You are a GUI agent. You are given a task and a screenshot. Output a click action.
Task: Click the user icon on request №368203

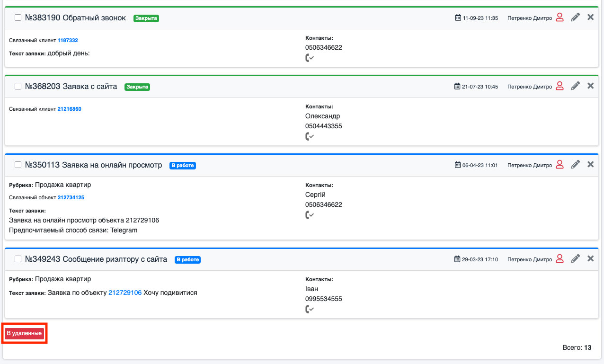point(560,86)
